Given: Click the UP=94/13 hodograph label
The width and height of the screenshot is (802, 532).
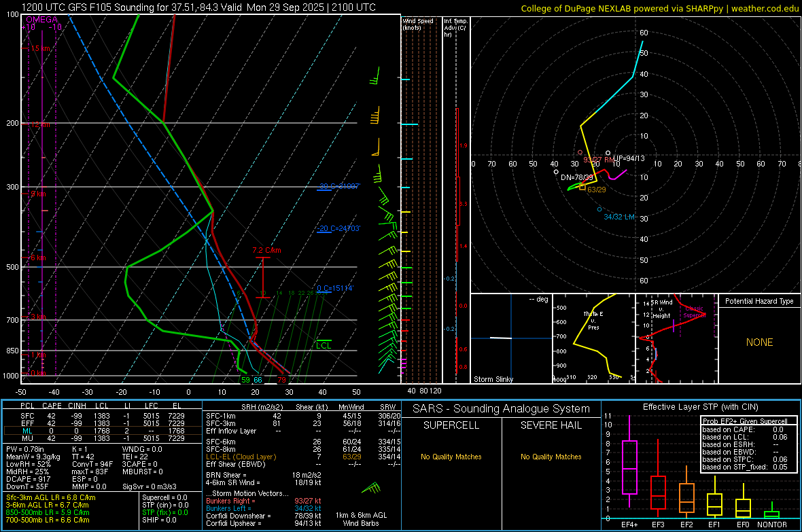Looking at the screenshot, I should (x=629, y=158).
